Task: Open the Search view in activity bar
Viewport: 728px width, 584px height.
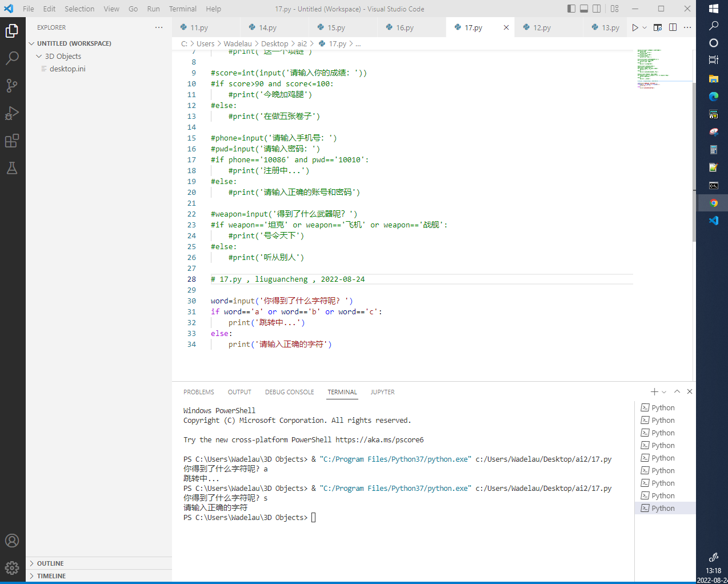Action: [12, 58]
